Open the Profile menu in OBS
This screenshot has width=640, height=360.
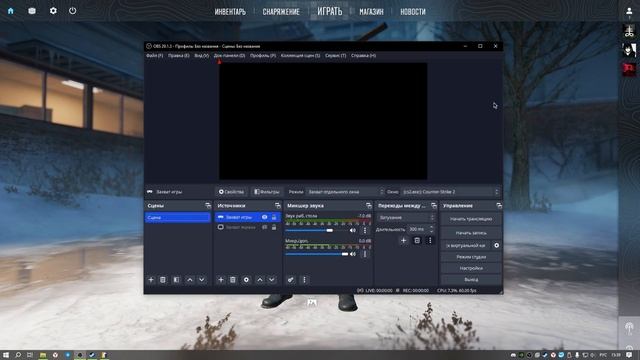point(263,56)
